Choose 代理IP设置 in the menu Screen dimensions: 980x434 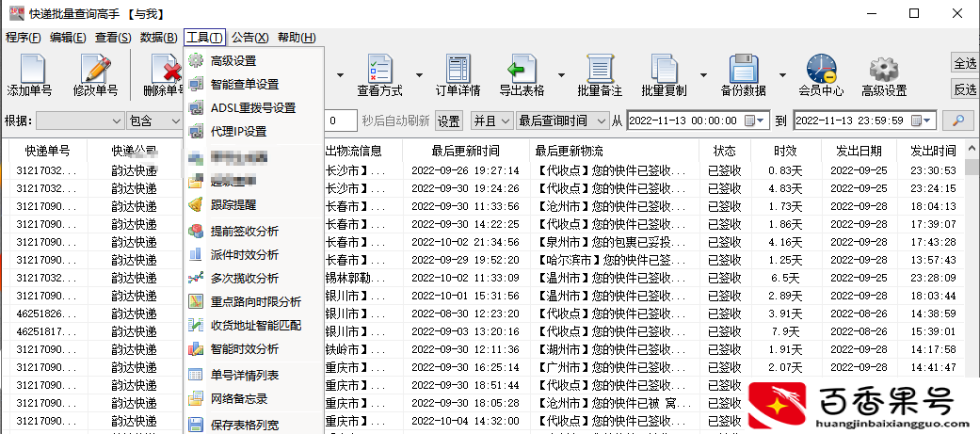(x=254, y=131)
